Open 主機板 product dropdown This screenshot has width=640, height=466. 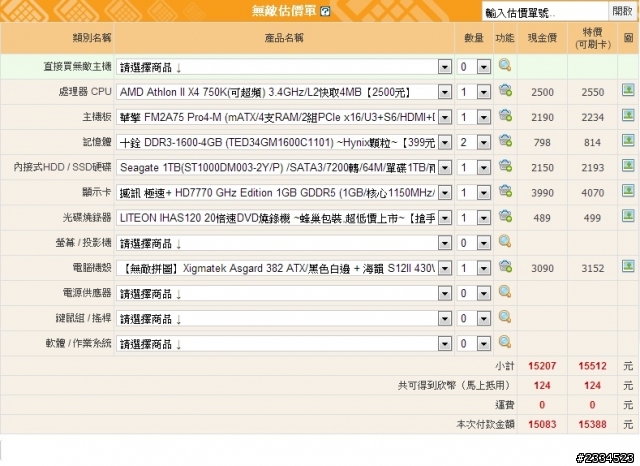click(x=284, y=118)
